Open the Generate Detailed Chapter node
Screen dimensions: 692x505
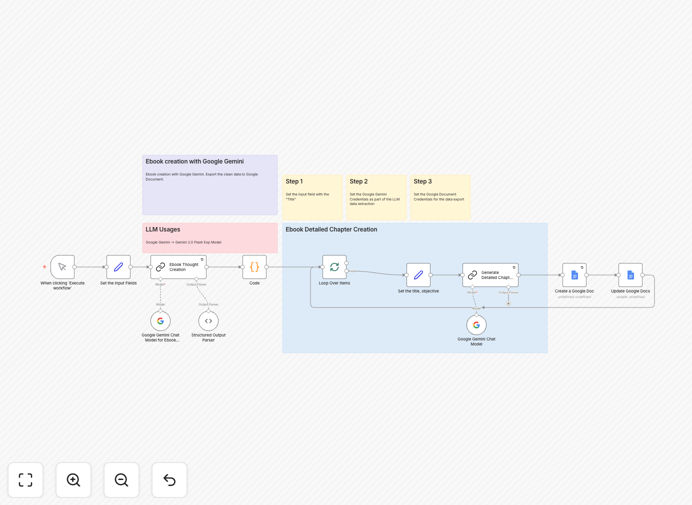click(x=490, y=275)
